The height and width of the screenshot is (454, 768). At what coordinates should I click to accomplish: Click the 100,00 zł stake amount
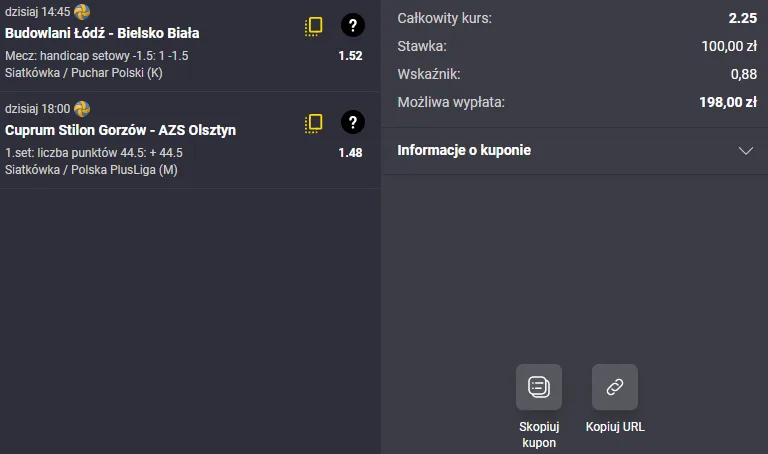coord(729,45)
